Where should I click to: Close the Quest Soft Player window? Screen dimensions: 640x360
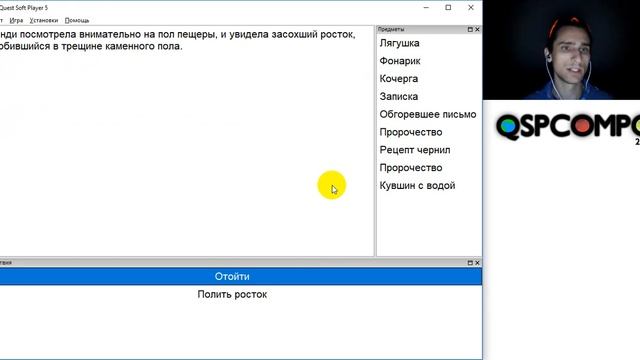(471, 7)
